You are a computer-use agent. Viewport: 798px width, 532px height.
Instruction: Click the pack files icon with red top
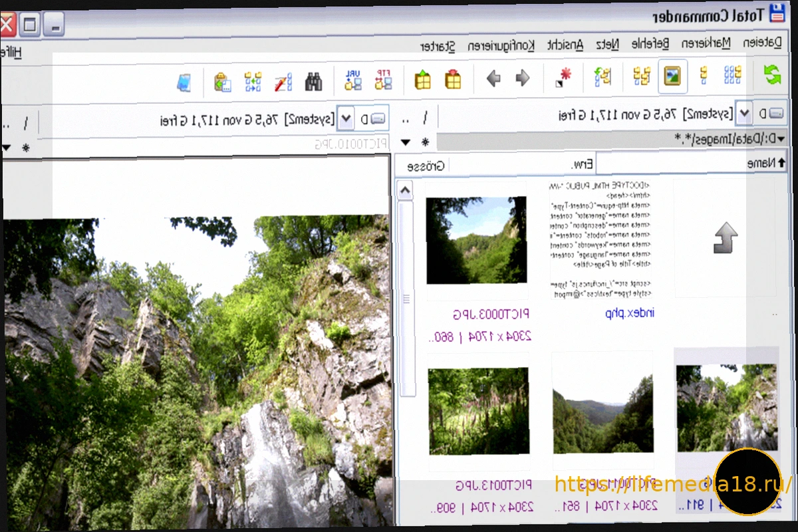pos(453,79)
